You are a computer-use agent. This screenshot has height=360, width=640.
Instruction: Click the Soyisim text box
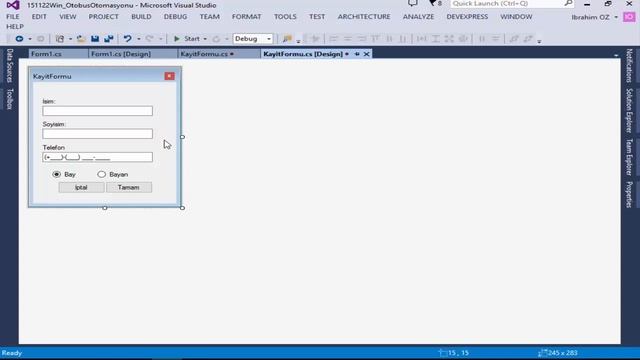click(98, 134)
